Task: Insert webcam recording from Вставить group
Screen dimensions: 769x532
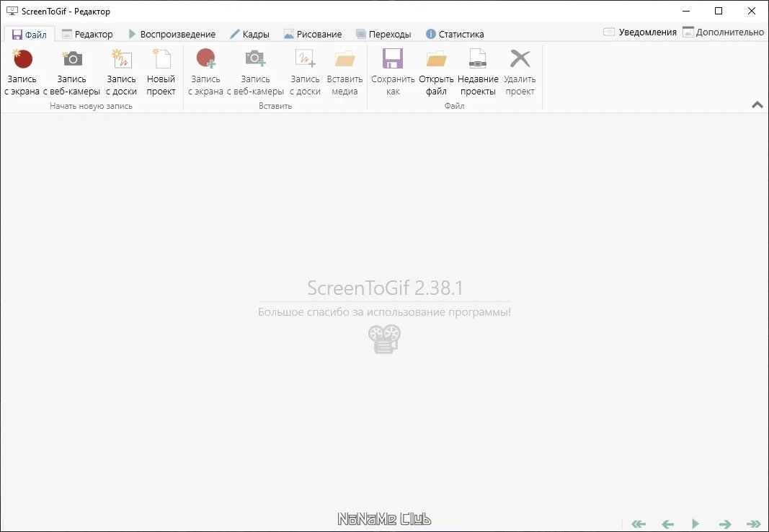Action: pyautogui.click(x=255, y=72)
